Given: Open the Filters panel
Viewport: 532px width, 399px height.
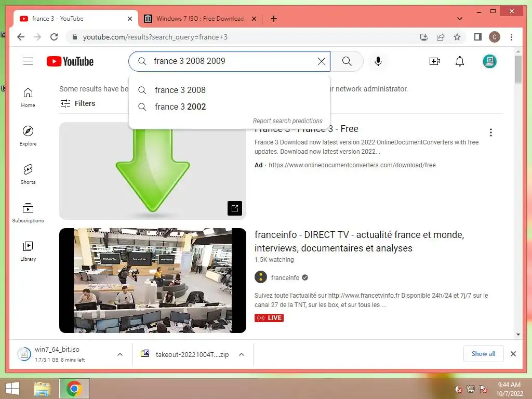Looking at the screenshot, I should click(x=78, y=103).
